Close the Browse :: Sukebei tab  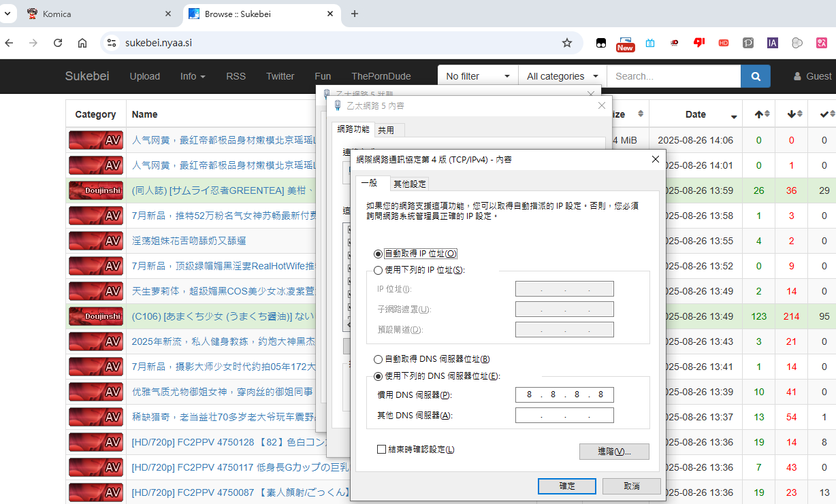tap(330, 14)
